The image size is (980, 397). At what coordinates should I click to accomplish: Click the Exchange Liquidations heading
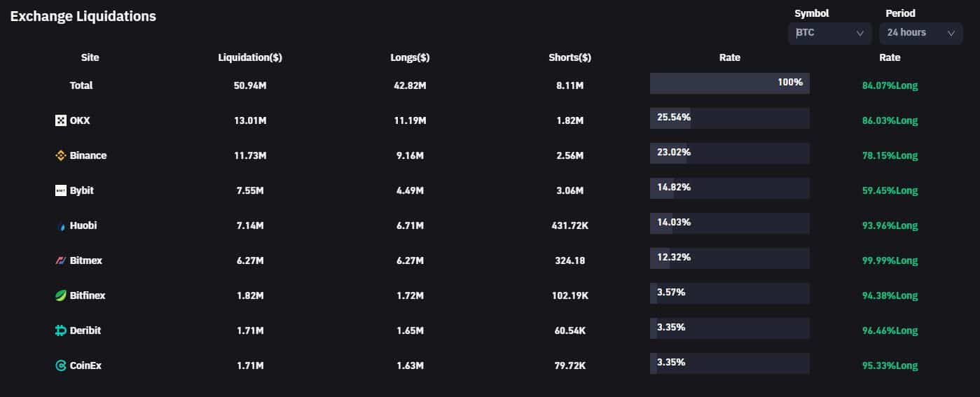[83, 16]
